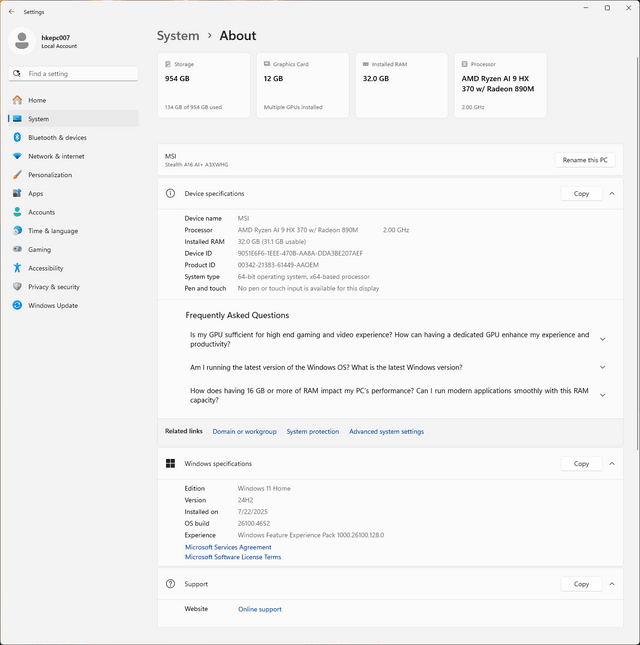Viewport: 640px width, 645px height.
Task: Click the System breadcrumb in the header
Action: tap(178, 36)
